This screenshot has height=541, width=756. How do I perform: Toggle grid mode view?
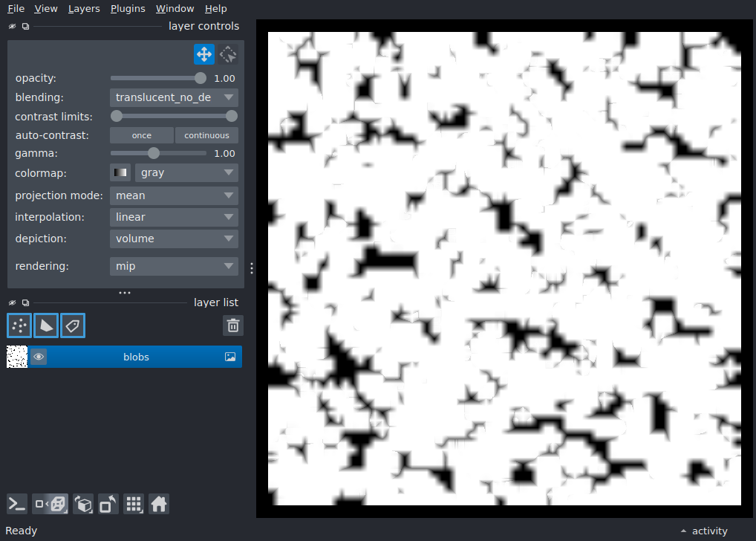pos(134,505)
